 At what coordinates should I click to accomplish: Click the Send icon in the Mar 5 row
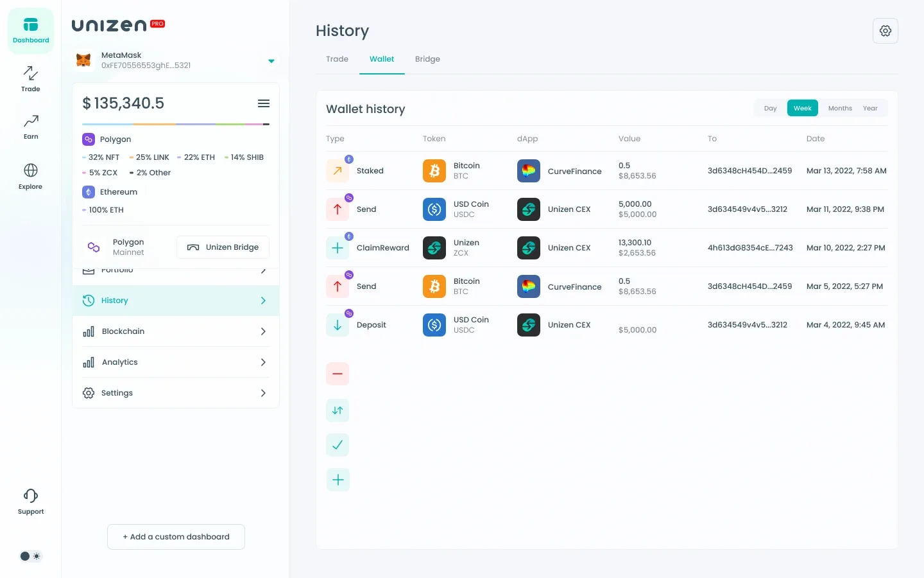tap(338, 286)
